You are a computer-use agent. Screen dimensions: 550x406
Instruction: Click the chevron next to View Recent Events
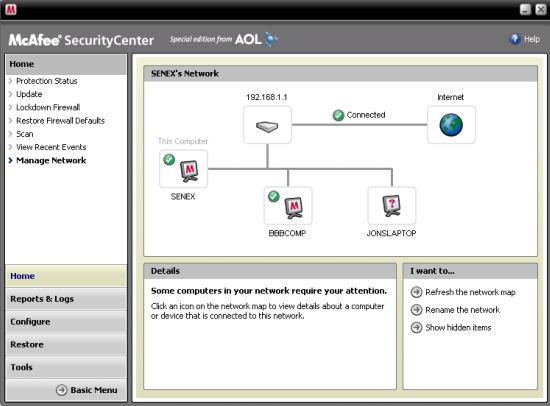click(11, 147)
